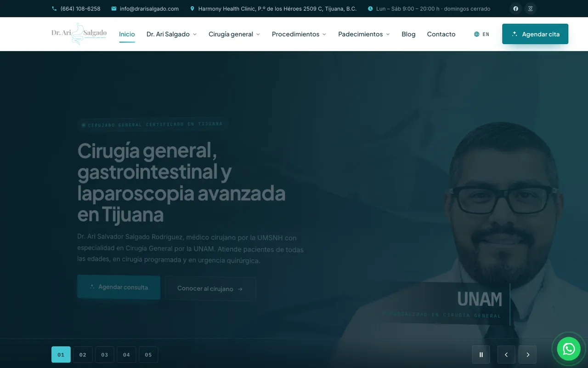The width and height of the screenshot is (588, 368).
Task: Open the Facebook page icon
Action: click(x=515, y=9)
